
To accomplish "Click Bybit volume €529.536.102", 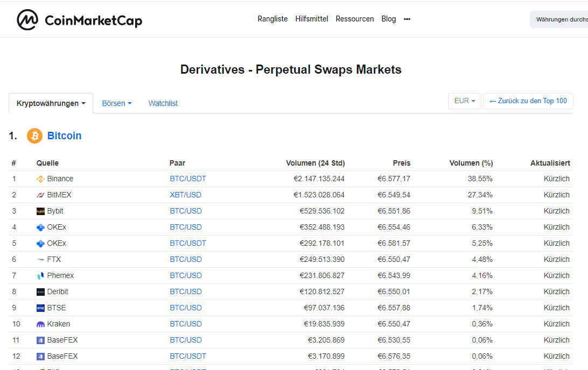I will [x=322, y=211].
